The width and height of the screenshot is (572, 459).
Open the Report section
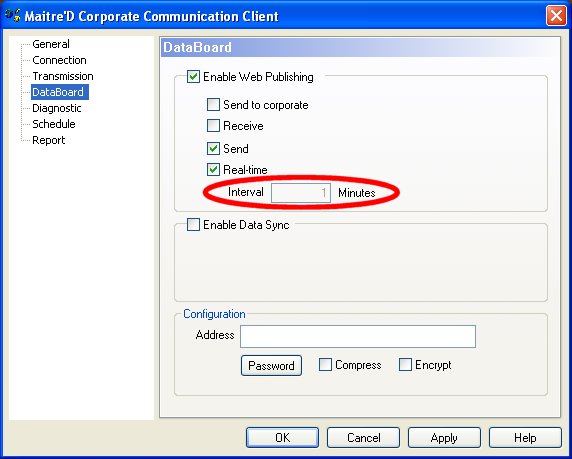[x=49, y=140]
